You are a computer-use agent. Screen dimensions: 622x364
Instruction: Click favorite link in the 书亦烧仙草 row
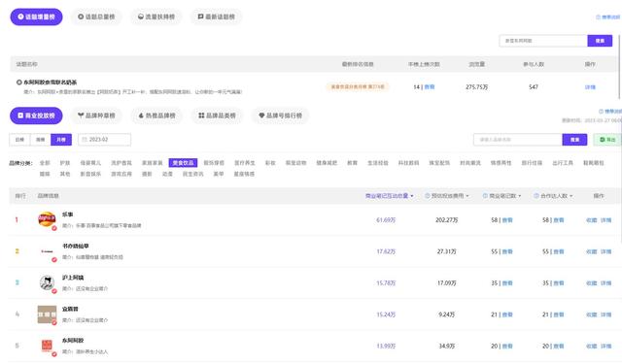tap(592, 251)
